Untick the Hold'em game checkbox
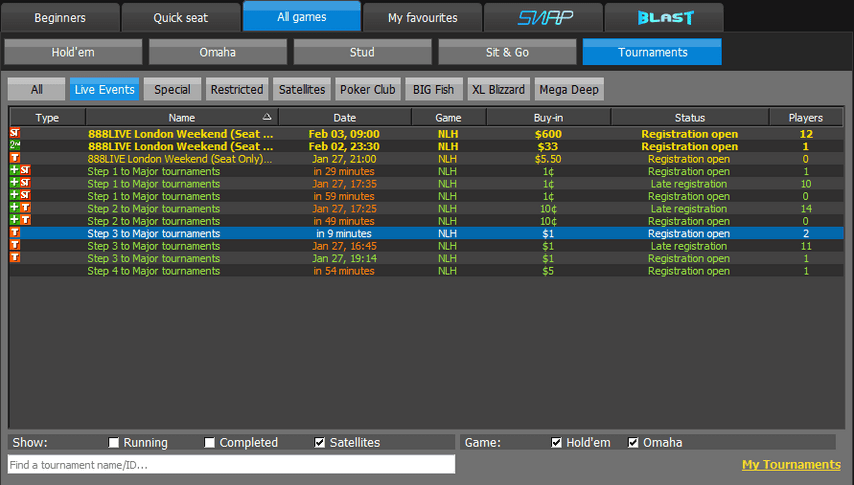This screenshot has height=485, width=854. (x=556, y=442)
